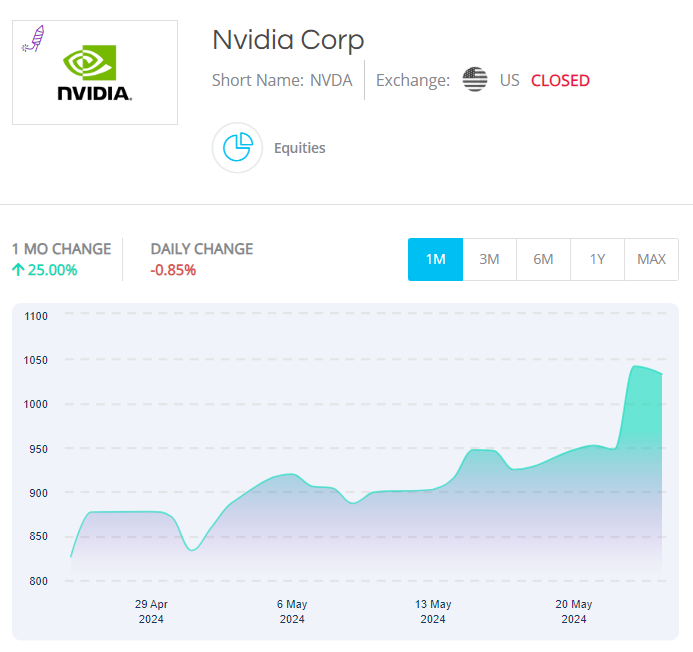Open the Nvidia logo image
Image resolution: width=693 pixels, height=652 pixels.
[95, 74]
